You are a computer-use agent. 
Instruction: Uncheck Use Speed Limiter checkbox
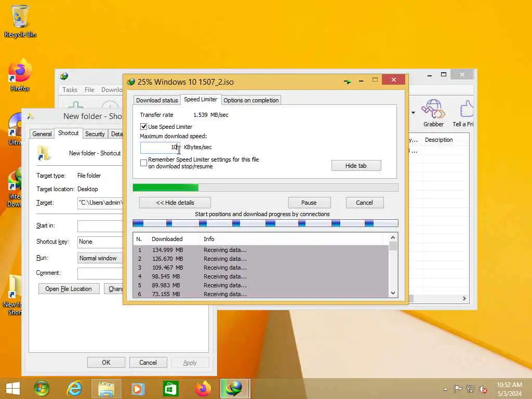143,127
